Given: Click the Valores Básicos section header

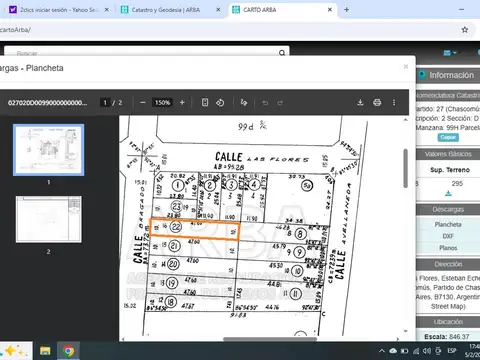Looking at the screenshot, I should 448,154.
